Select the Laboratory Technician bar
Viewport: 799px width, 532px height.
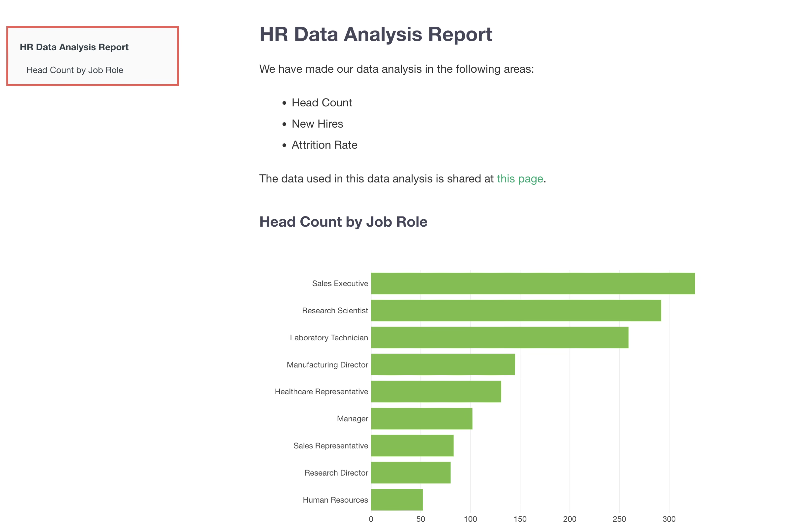tap(499, 338)
